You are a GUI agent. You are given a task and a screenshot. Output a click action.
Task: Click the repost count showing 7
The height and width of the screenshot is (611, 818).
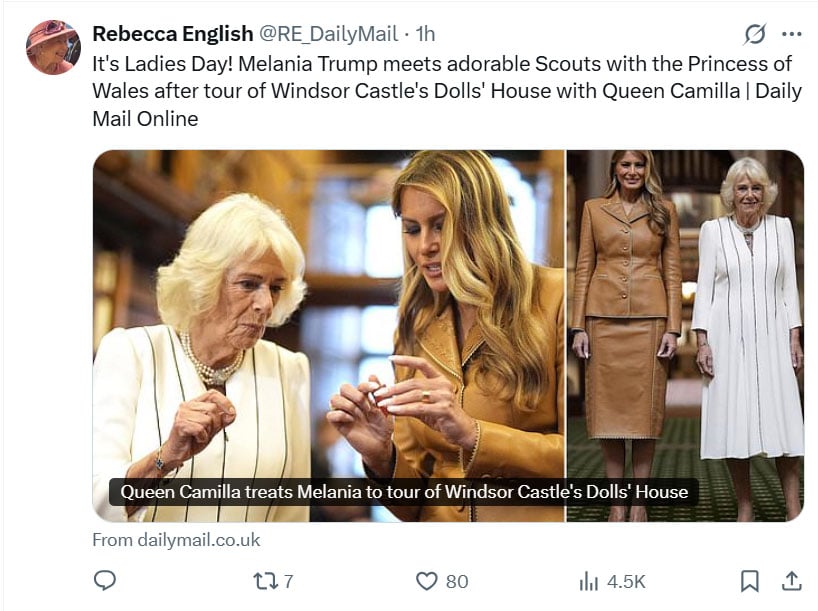click(286, 579)
